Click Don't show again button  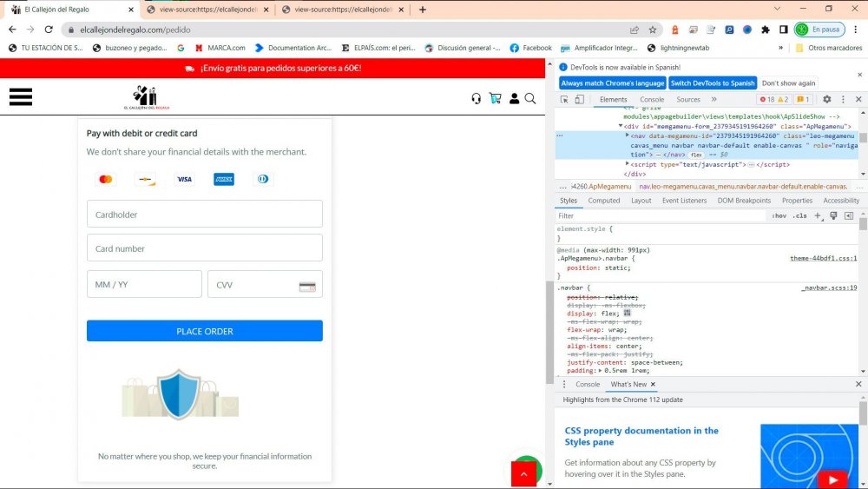[x=788, y=83]
